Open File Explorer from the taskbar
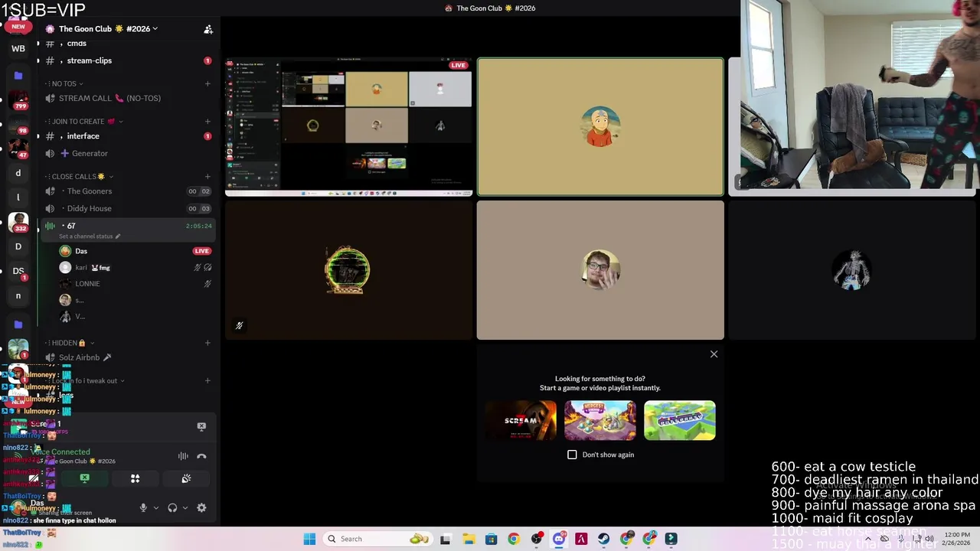980x551 pixels. (468, 539)
